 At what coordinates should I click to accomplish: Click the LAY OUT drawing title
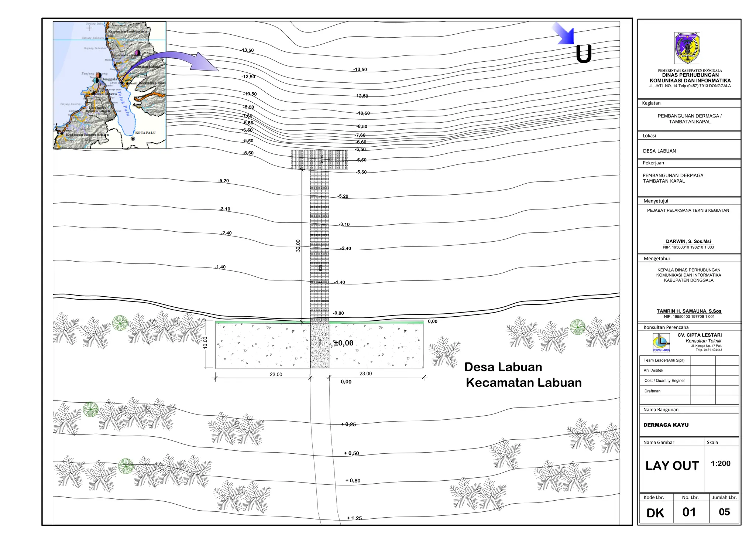point(672,466)
